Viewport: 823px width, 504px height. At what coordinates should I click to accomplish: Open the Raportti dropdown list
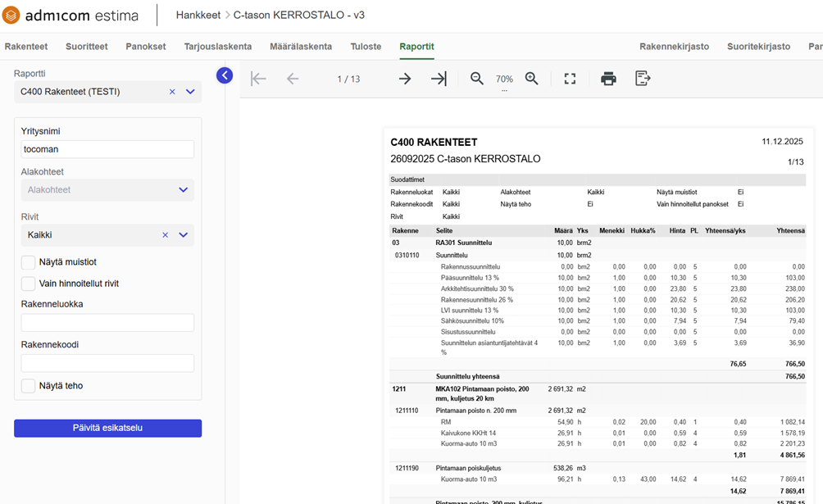coord(190,92)
